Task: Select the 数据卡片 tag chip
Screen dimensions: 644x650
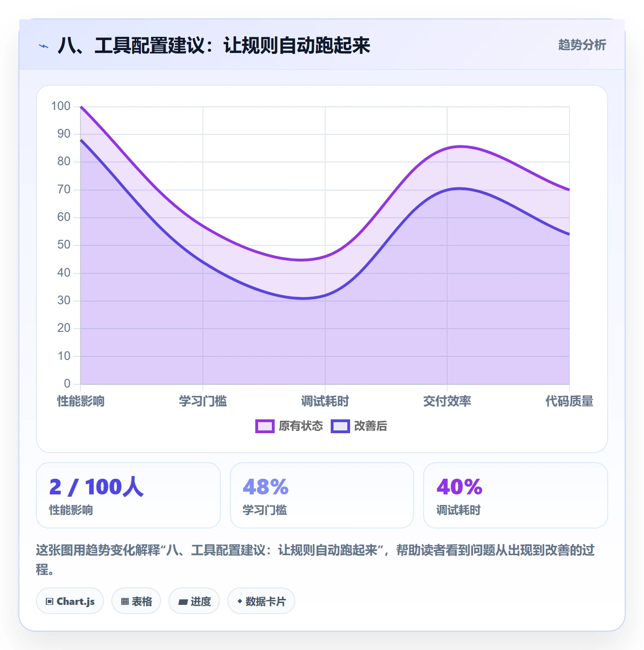Action: [x=261, y=601]
